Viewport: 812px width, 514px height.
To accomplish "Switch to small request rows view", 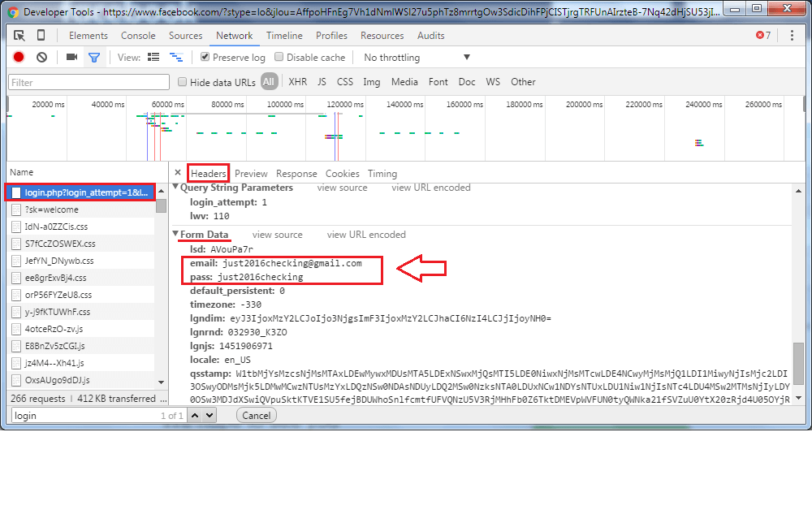I will tap(176, 57).
